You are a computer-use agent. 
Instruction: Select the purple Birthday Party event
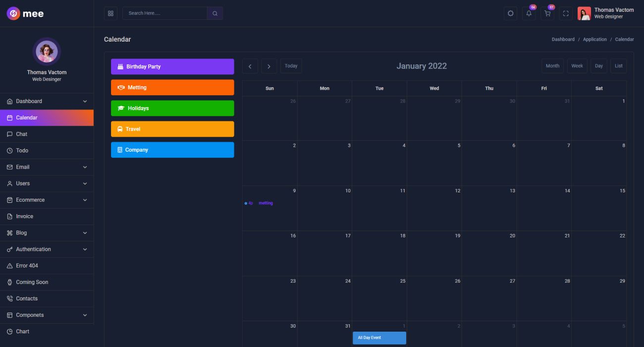click(x=172, y=66)
